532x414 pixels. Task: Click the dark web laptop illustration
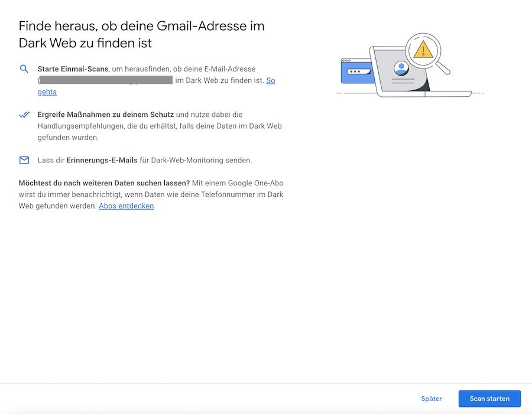410,65
